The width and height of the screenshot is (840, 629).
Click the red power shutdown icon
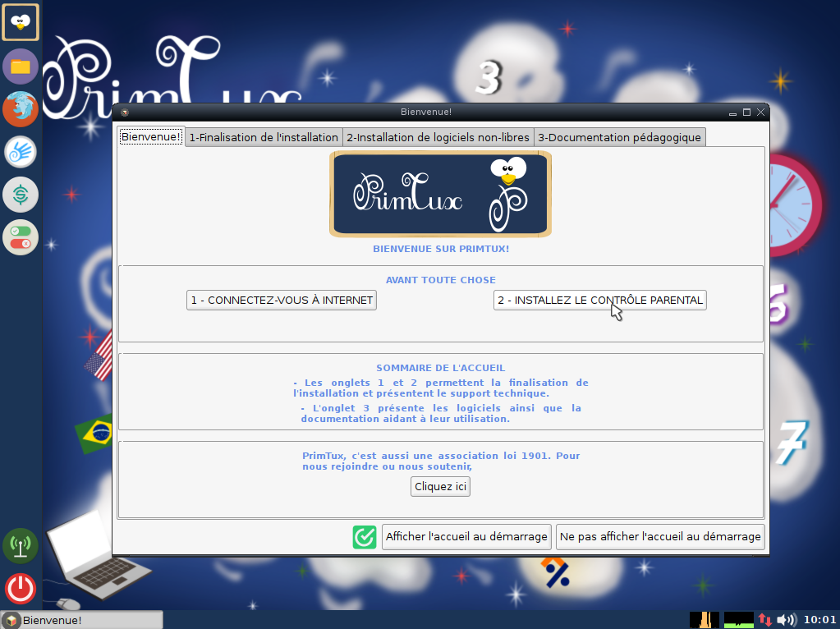coord(21,588)
